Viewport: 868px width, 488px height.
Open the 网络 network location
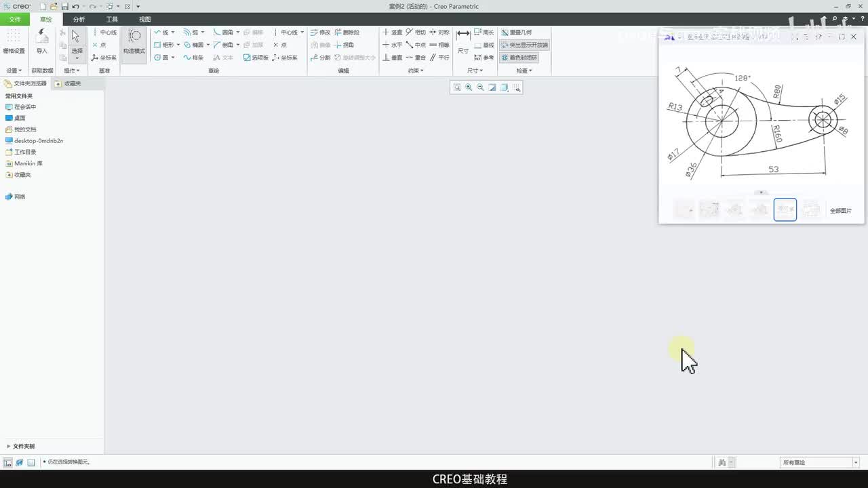15,197
